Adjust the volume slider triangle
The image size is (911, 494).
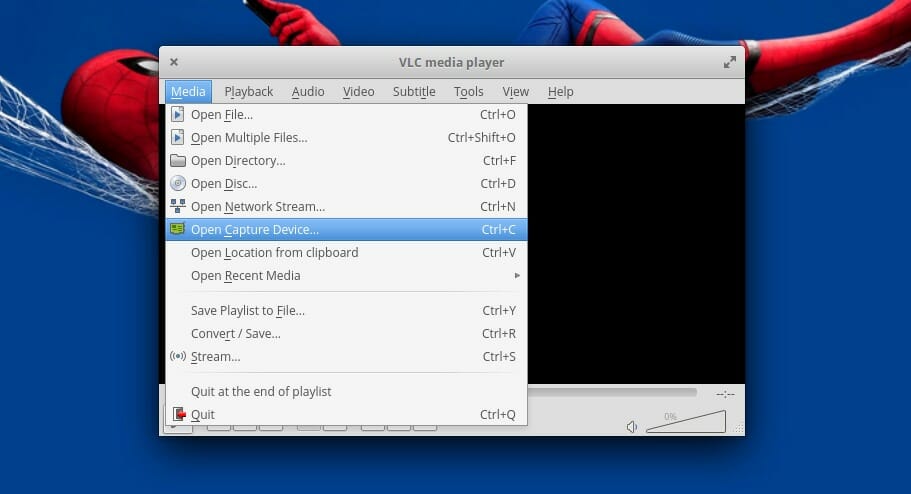[686, 423]
